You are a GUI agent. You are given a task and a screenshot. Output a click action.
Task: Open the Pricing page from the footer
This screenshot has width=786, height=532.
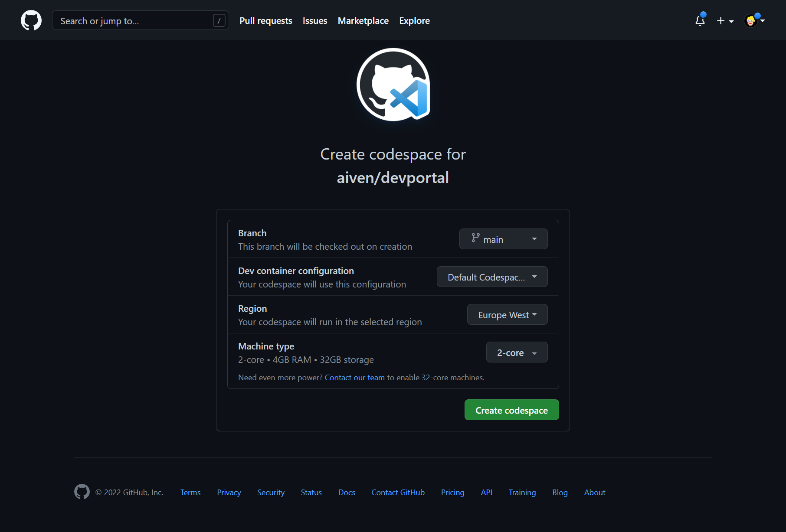coord(452,492)
